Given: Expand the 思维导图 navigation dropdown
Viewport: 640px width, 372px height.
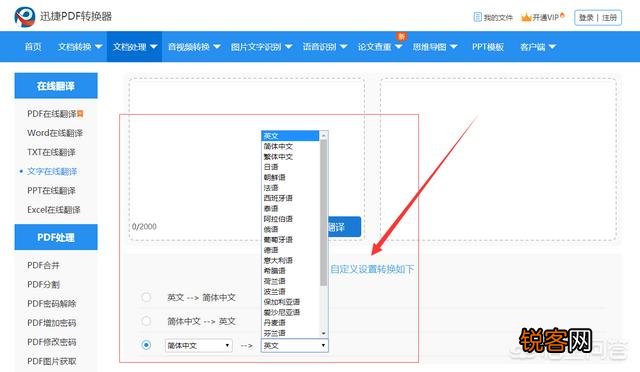Looking at the screenshot, I should [435, 47].
